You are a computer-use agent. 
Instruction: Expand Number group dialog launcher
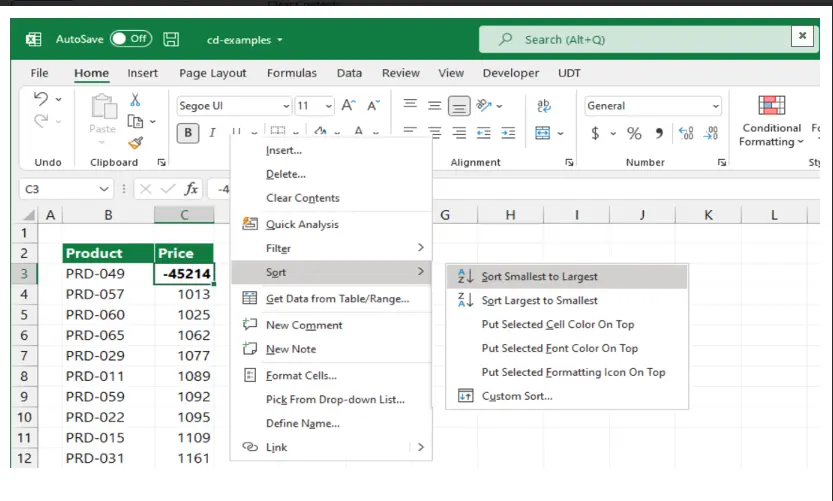721,163
